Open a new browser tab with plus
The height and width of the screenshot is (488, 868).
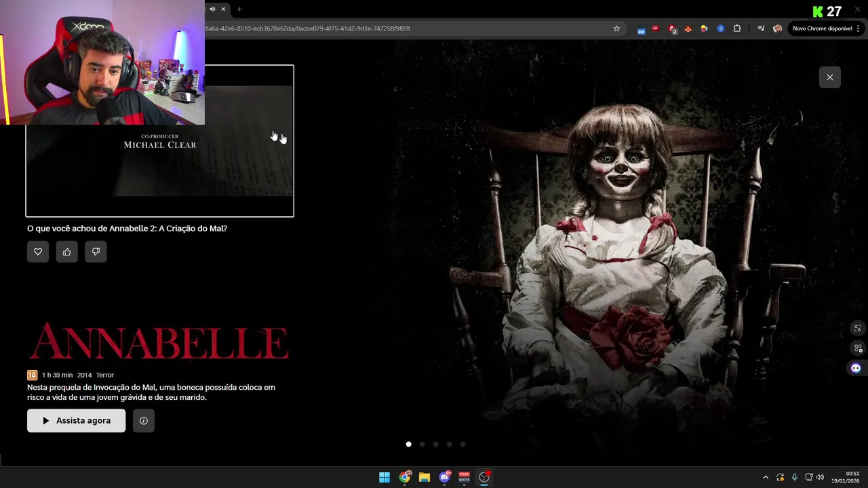click(239, 9)
